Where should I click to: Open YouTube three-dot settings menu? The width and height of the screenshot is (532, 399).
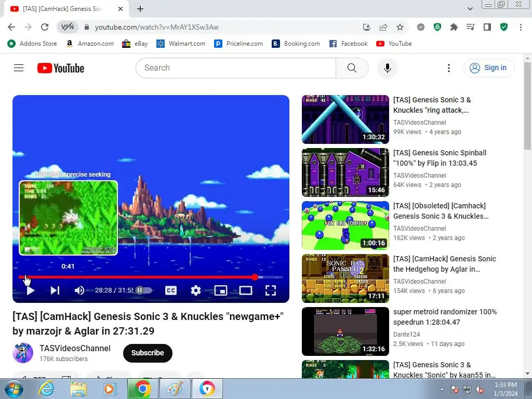click(x=448, y=68)
